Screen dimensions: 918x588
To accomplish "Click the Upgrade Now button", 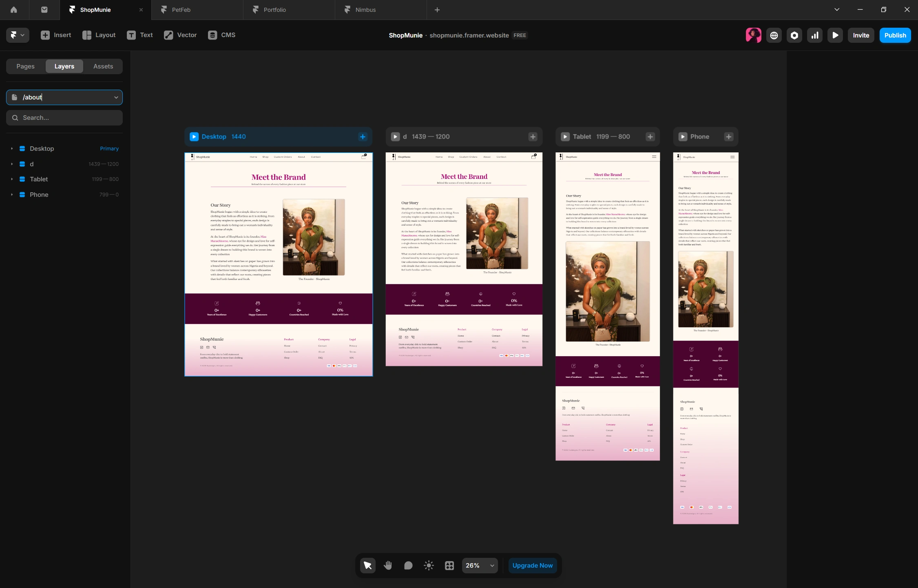I will point(532,565).
